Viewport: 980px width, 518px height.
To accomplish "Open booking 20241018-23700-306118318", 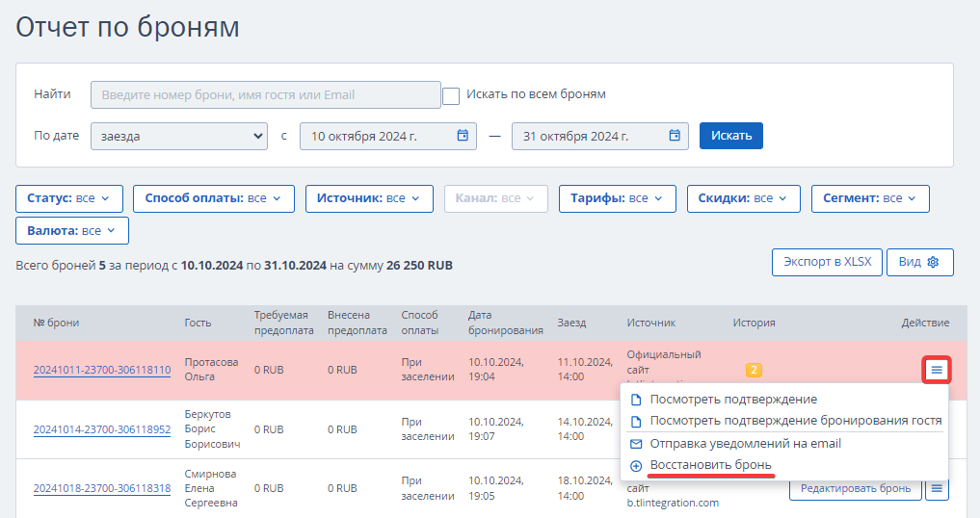I will pyautogui.click(x=102, y=488).
